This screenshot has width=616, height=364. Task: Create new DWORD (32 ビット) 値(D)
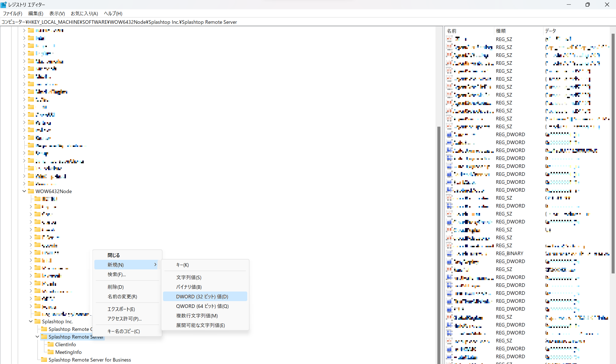click(x=205, y=296)
